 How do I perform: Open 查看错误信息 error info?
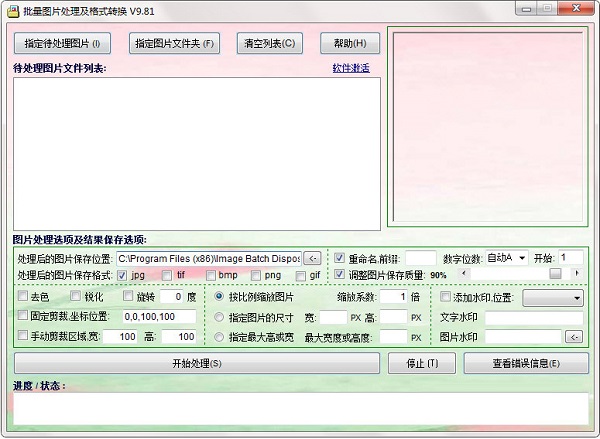pos(526,363)
